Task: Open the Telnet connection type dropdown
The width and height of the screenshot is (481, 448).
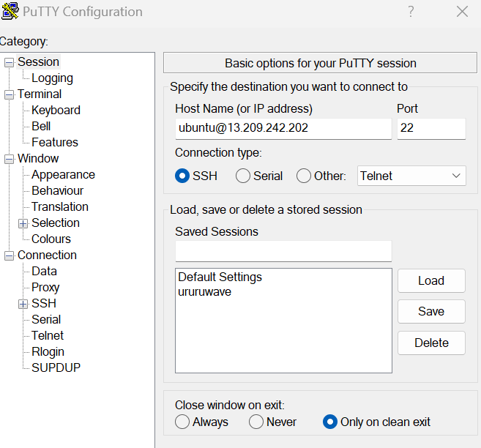Action: pyautogui.click(x=411, y=176)
